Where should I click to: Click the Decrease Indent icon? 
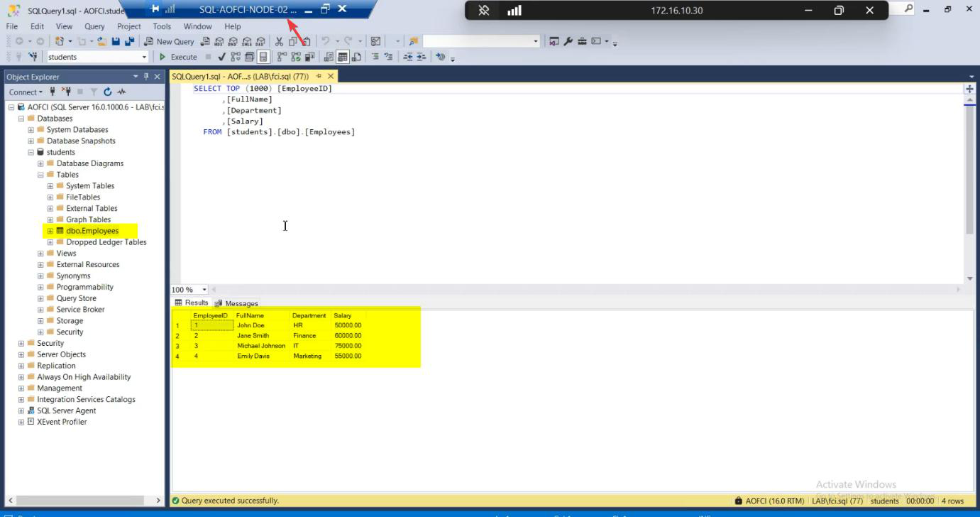click(408, 57)
